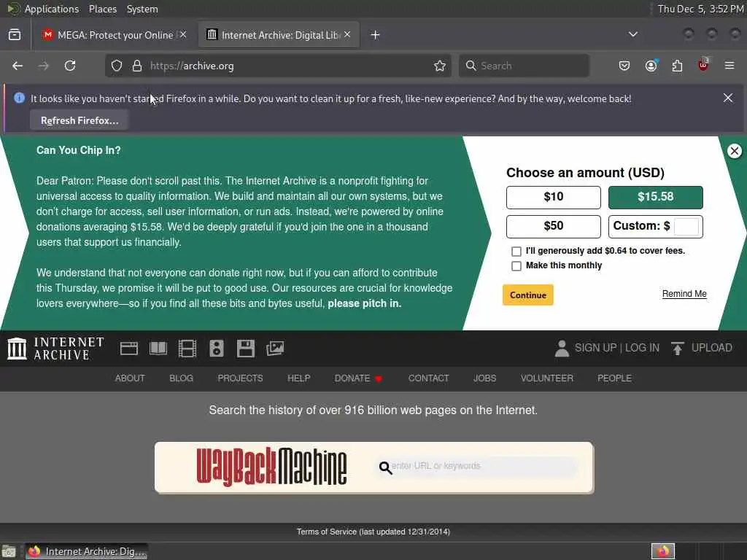The image size is (747, 560).
Task: Close the MEGA tab
Action: (183, 34)
